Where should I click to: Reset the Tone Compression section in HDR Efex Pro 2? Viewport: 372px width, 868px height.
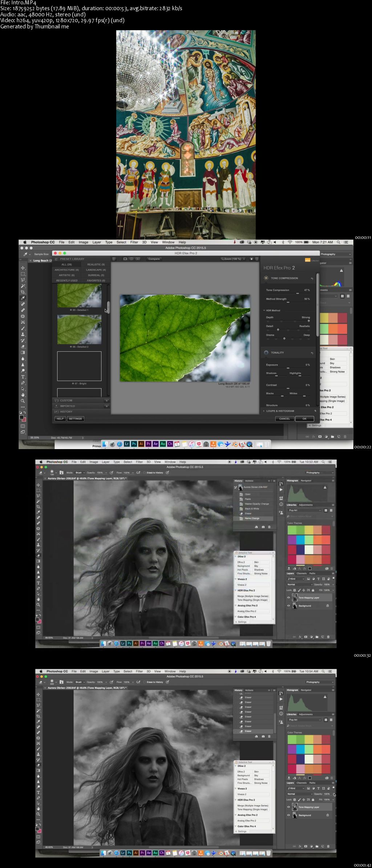point(312,279)
